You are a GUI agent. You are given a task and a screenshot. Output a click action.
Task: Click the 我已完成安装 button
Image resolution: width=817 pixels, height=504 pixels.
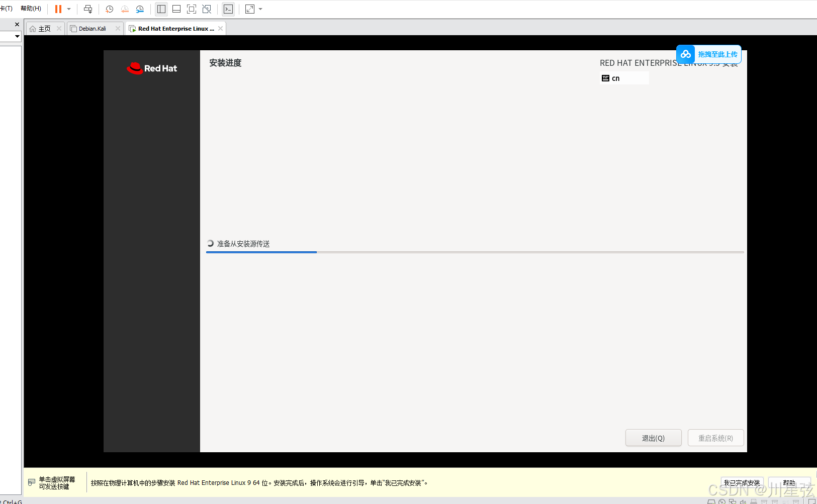742,483
